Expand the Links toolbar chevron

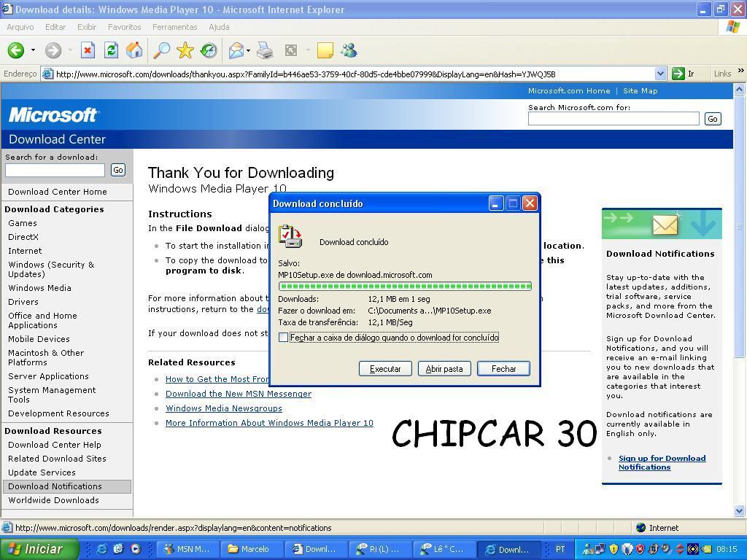pos(741,71)
